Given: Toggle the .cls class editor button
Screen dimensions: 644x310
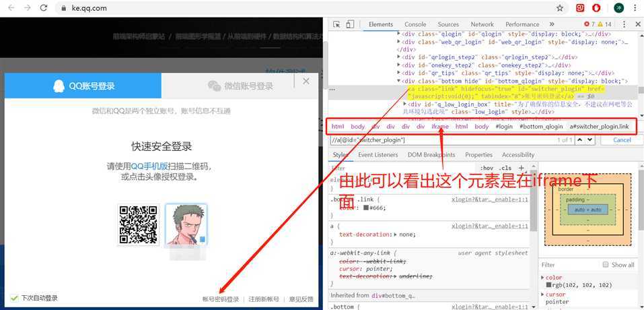Looking at the screenshot, I should pyautogui.click(x=505, y=168).
